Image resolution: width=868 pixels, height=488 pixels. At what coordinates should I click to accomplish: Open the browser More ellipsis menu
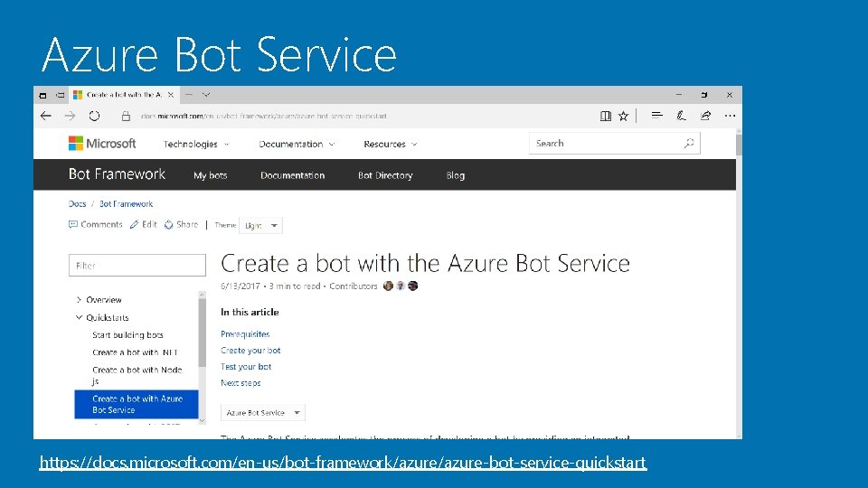(730, 116)
